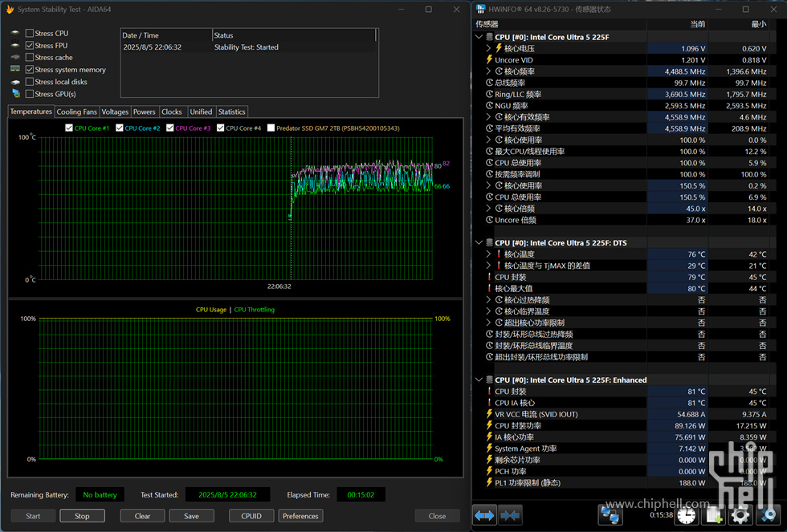The height and width of the screenshot is (532, 787).
Task: Click the thermometer icon on the CPU IA 核心 row
Action: 489,403
